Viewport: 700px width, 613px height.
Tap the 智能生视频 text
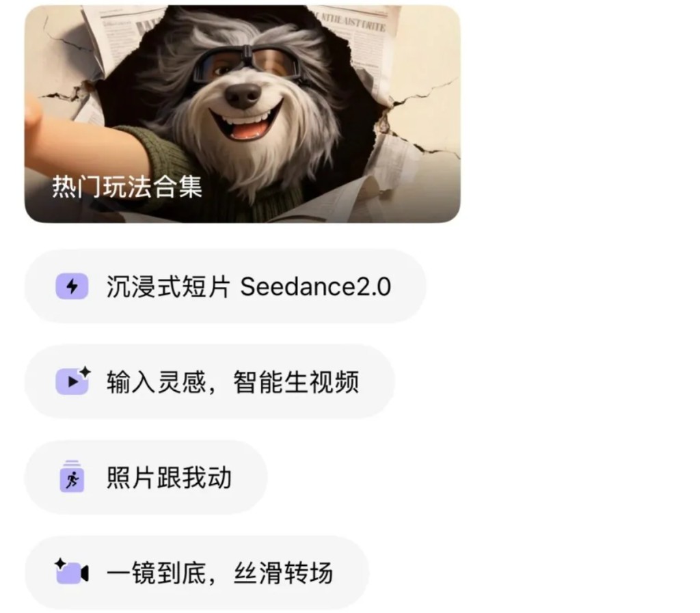pos(296,382)
